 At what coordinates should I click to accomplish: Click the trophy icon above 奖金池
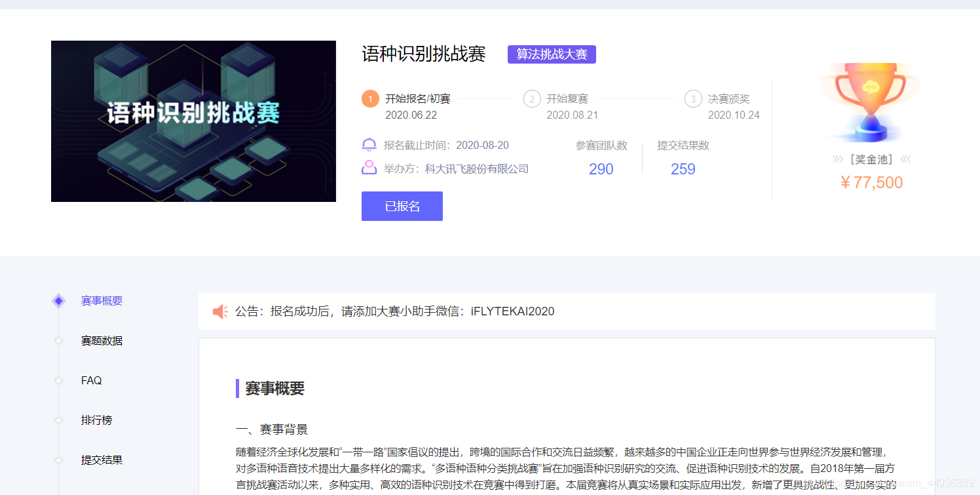(869, 102)
